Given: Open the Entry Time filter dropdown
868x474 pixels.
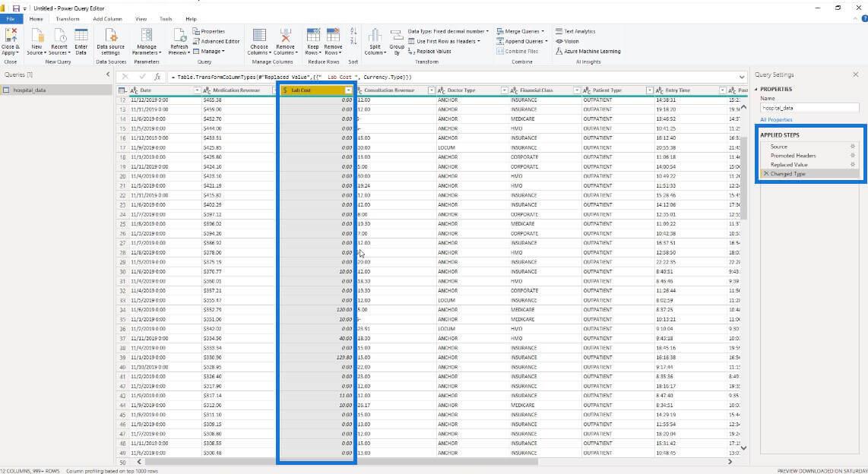Looking at the screenshot, I should (x=722, y=90).
